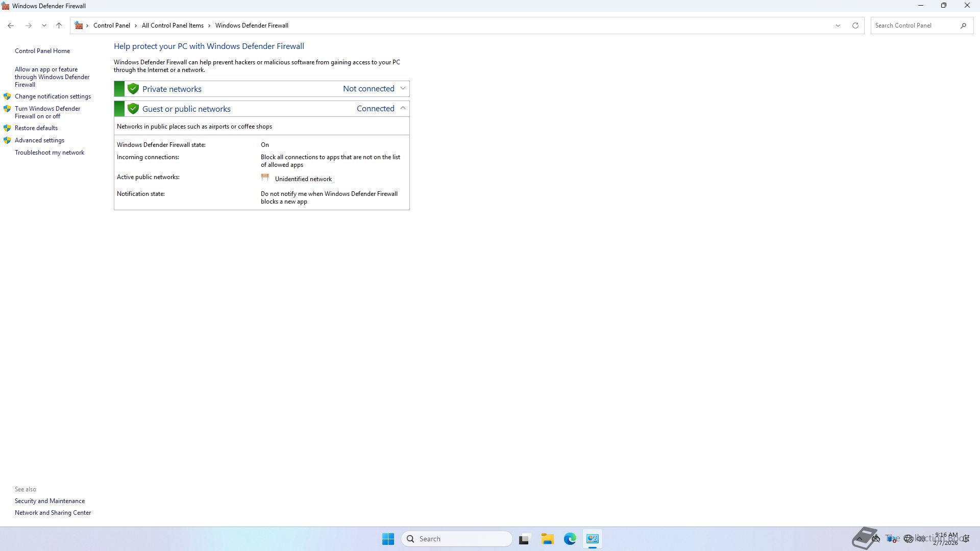
Task: Click Restore defaults link
Action: coord(36,128)
